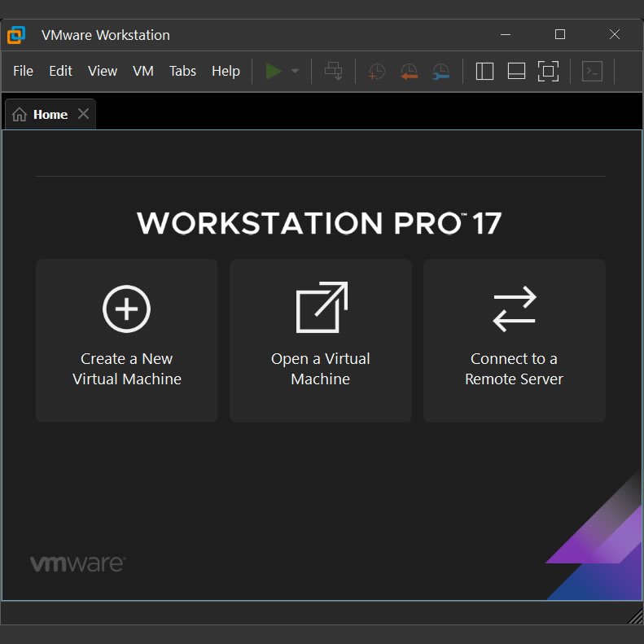Enter full screen mode icon
Viewport: 644px width, 644px height.
click(x=548, y=71)
